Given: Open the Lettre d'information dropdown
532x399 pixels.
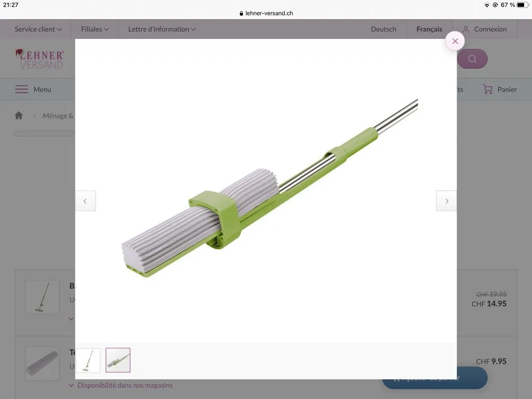Looking at the screenshot, I should tap(162, 29).
